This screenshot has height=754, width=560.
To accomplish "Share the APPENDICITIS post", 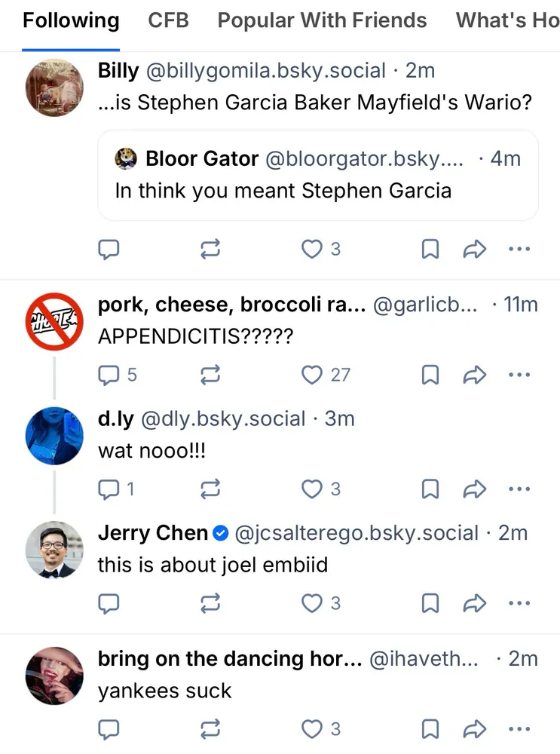I will coord(475,375).
